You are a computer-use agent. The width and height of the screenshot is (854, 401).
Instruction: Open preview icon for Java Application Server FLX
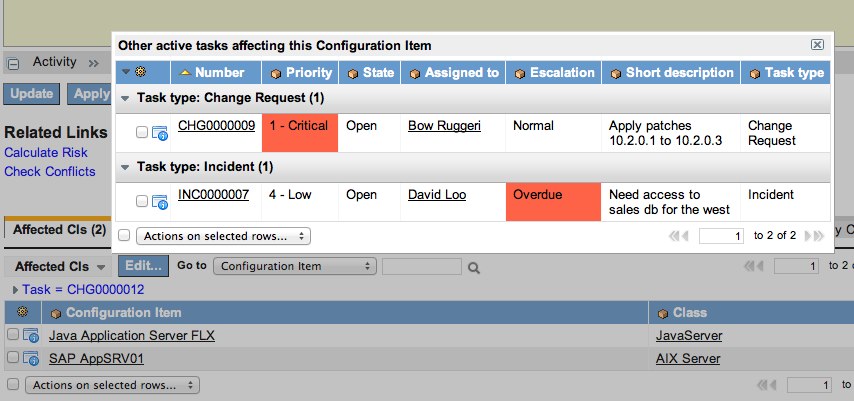point(31,336)
